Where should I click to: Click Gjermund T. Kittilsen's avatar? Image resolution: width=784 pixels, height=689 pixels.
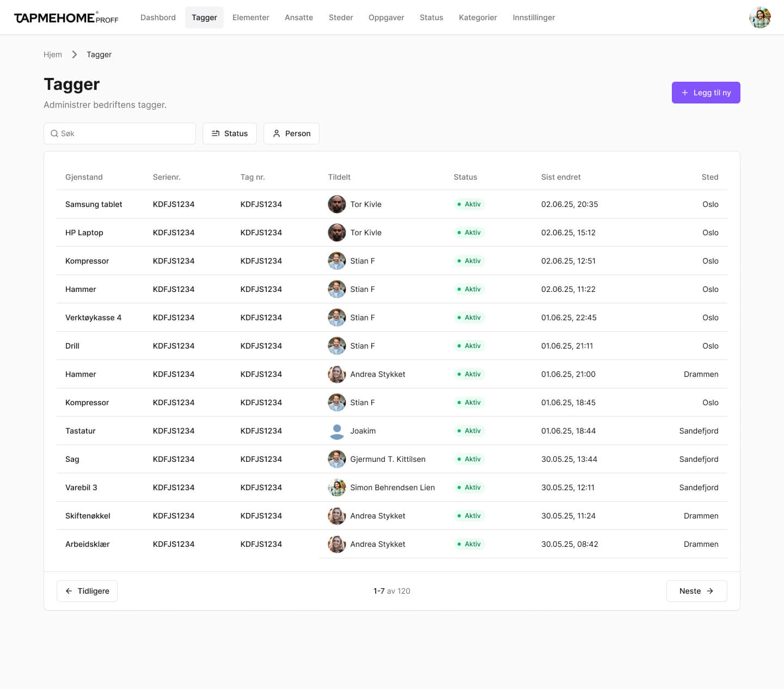tap(336, 459)
